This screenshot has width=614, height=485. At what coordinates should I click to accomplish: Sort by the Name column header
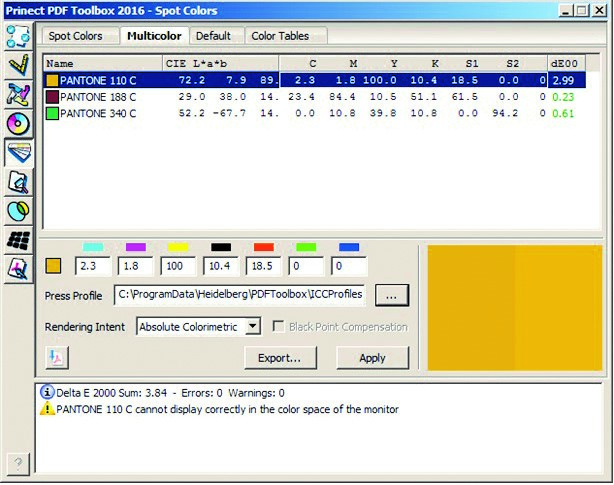103,63
